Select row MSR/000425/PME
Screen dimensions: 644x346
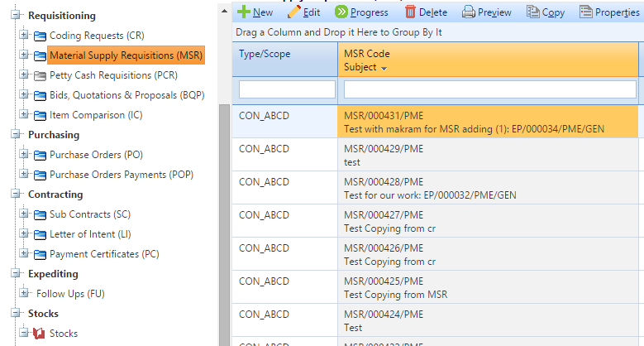coord(435,287)
